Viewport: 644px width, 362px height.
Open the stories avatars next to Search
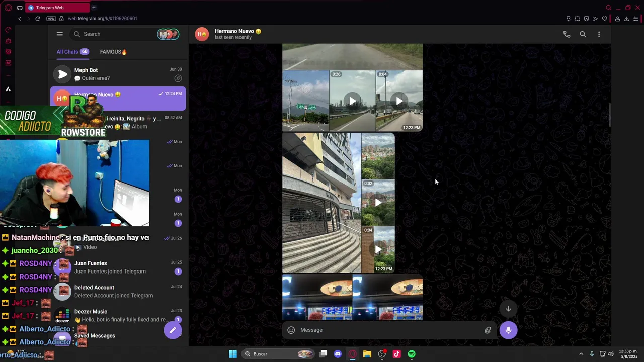(x=168, y=34)
